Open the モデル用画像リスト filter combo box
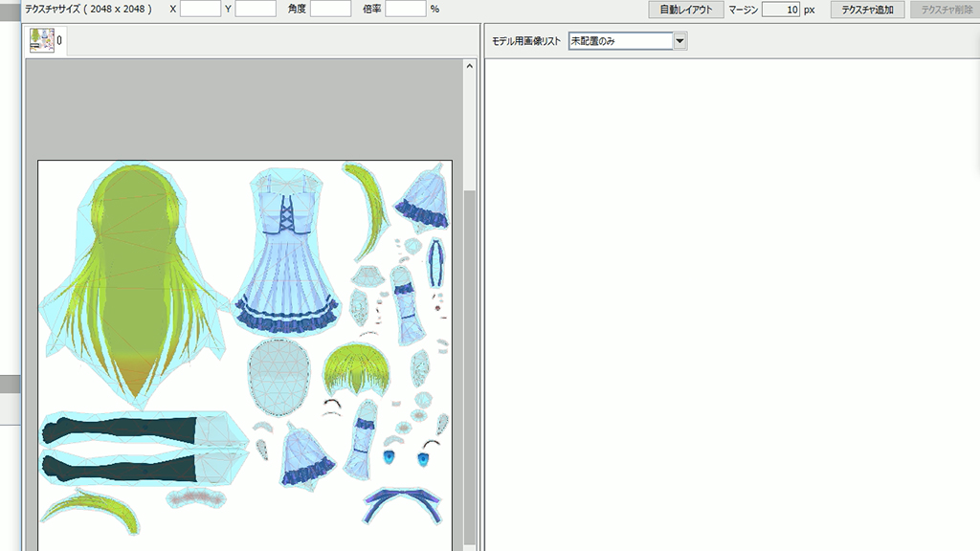Screen dimensions: 980x551 [620, 41]
